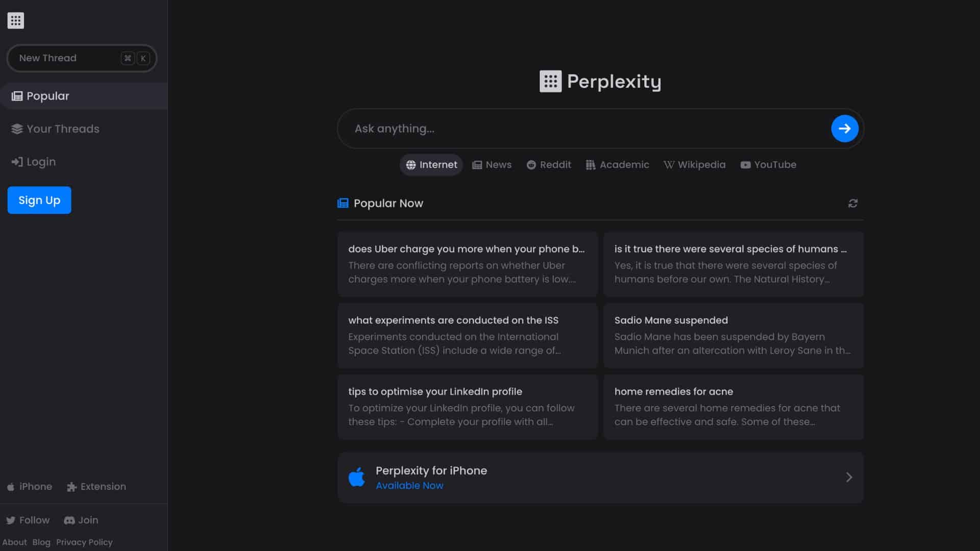Screen dimensions: 980x551
Task: Select the Reddit search focus
Action: click(549, 165)
